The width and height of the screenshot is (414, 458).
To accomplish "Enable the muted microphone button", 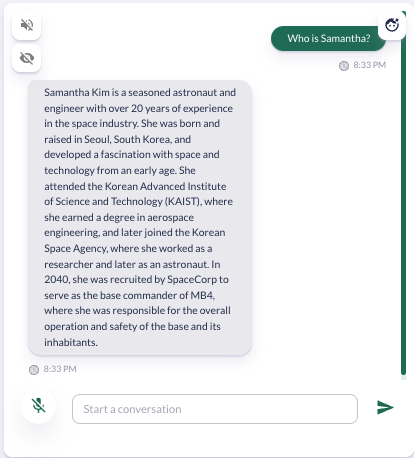I will pos(38,406).
